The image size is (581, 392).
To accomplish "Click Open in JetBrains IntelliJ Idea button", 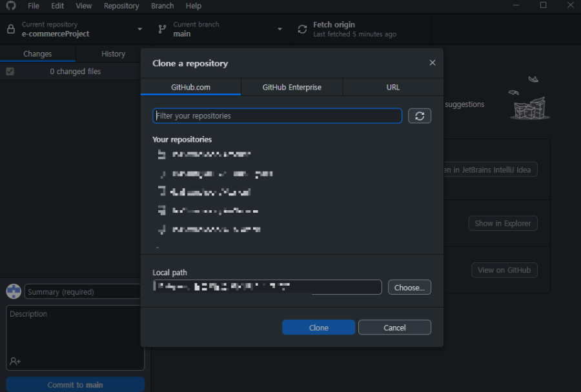I will pyautogui.click(x=490, y=170).
